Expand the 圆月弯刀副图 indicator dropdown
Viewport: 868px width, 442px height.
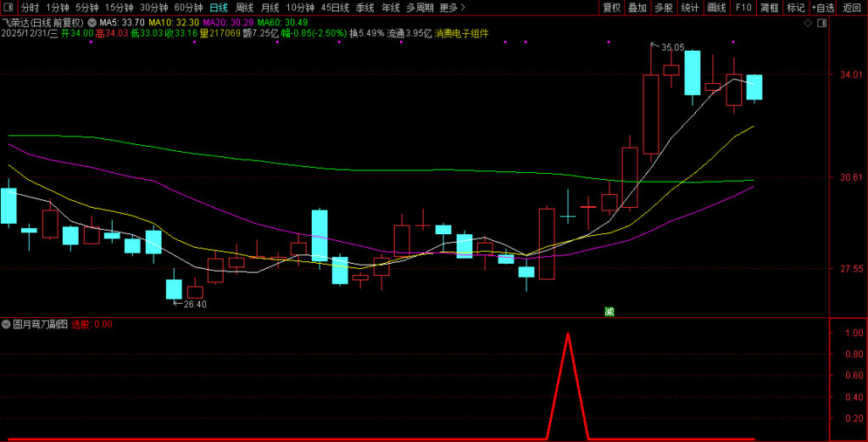(7, 324)
